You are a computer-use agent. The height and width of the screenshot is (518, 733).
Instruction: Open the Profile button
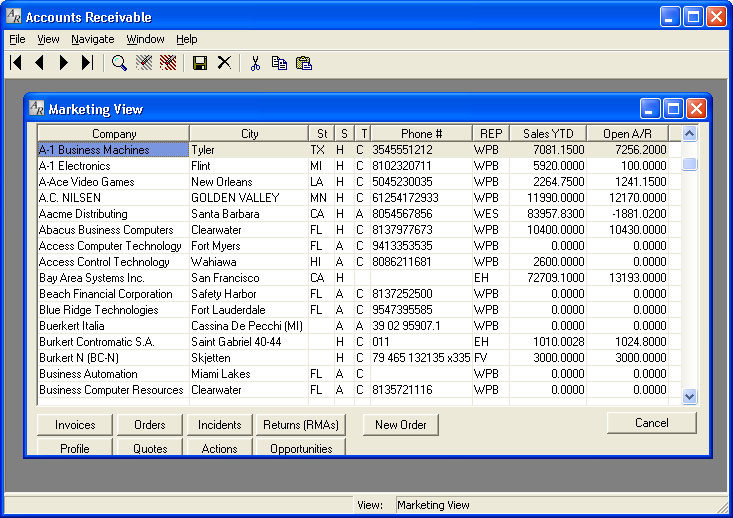pyautogui.click(x=75, y=447)
